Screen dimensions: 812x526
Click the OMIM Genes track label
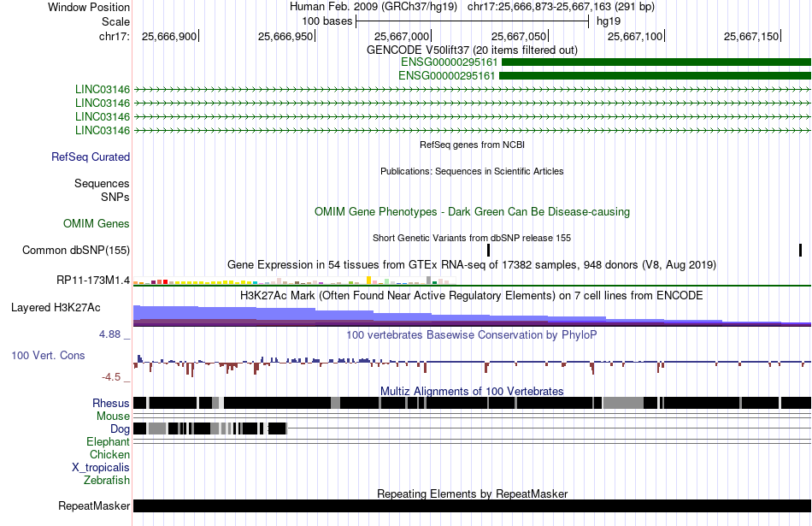[97, 224]
